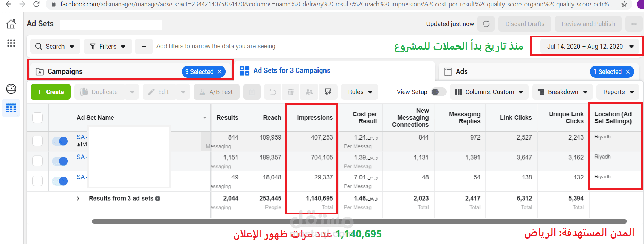The height and width of the screenshot is (244, 644).
Task: Turn off the ad set with 844 results
Action: pyautogui.click(x=60, y=141)
